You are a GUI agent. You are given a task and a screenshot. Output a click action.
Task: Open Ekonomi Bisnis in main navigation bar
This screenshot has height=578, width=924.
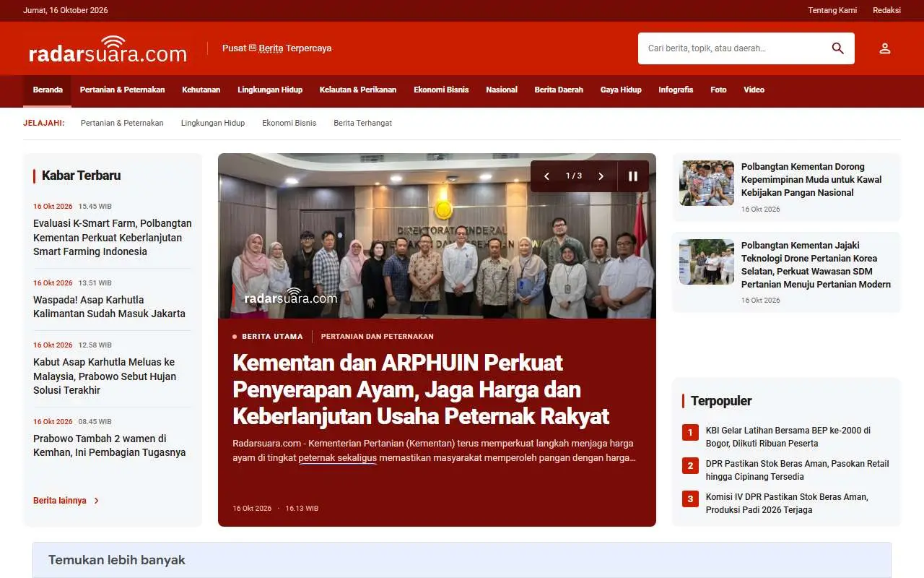click(x=441, y=90)
